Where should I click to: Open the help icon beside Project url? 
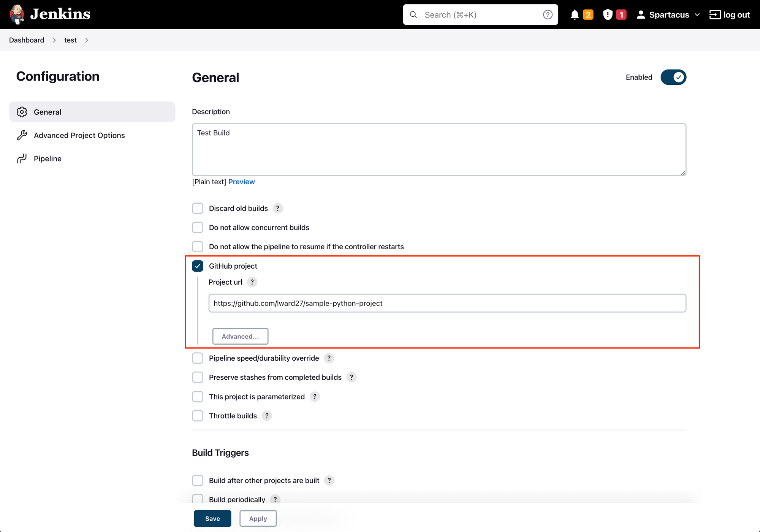[x=252, y=282]
